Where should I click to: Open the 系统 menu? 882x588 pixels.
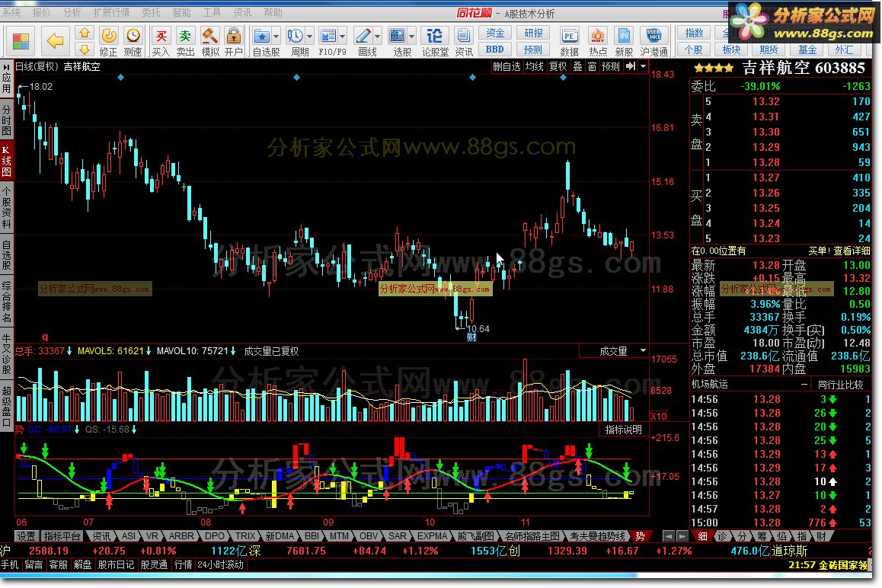(11, 12)
